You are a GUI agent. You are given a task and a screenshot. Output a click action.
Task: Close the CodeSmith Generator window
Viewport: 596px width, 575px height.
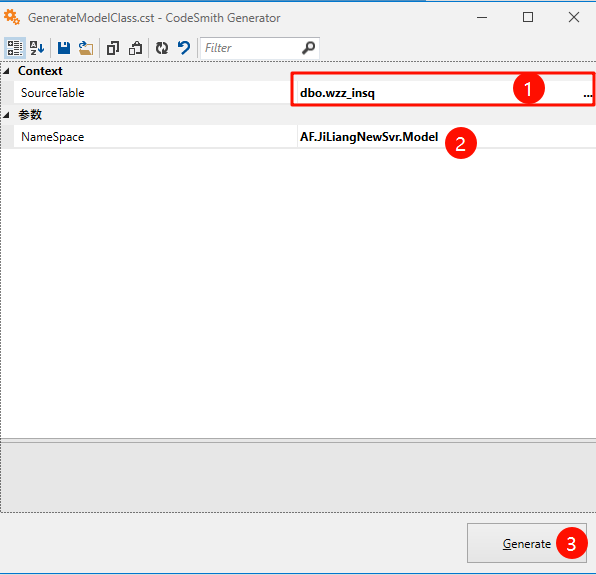coord(574,17)
